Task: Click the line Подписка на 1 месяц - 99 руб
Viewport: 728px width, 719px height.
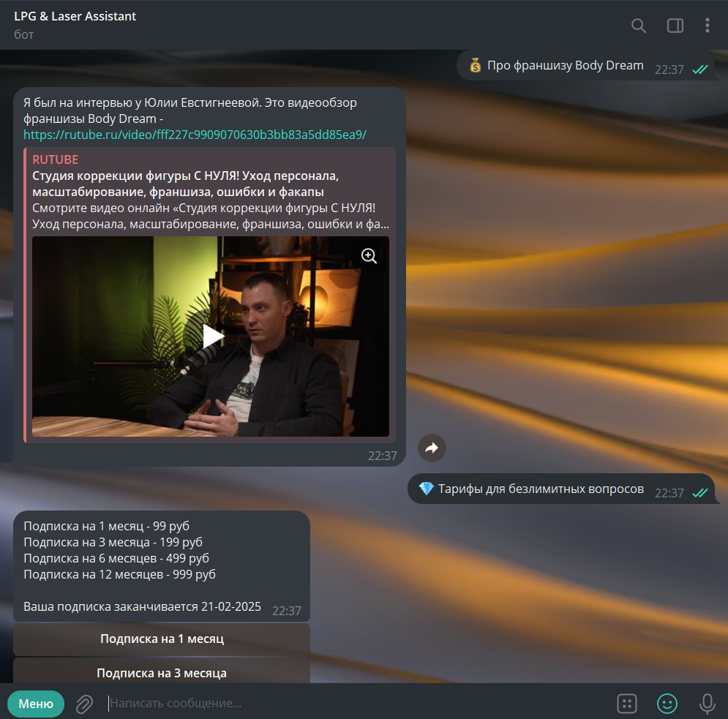Action: [x=106, y=527]
